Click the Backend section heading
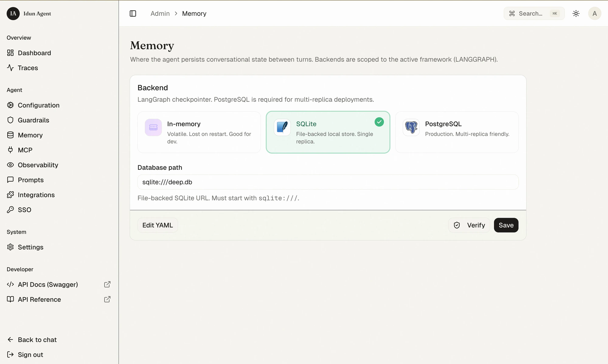Viewport: 608px width, 364px height. (x=153, y=88)
